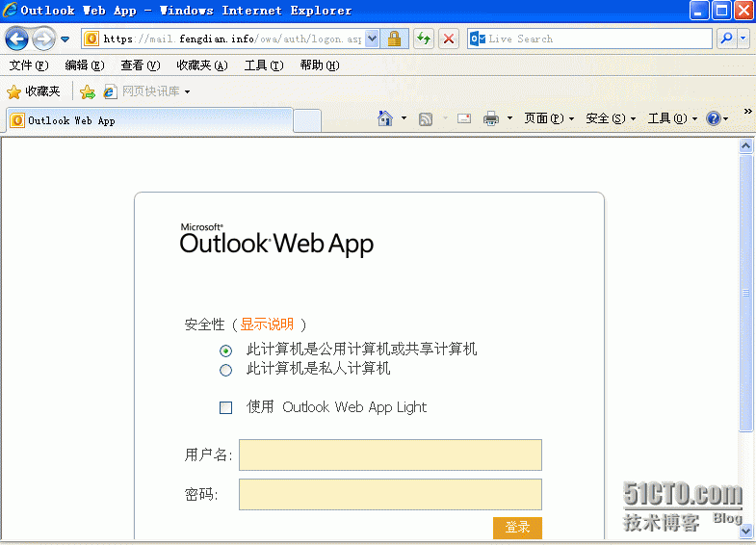Click the 密码 input field
This screenshot has height=545, width=756.
[391, 494]
